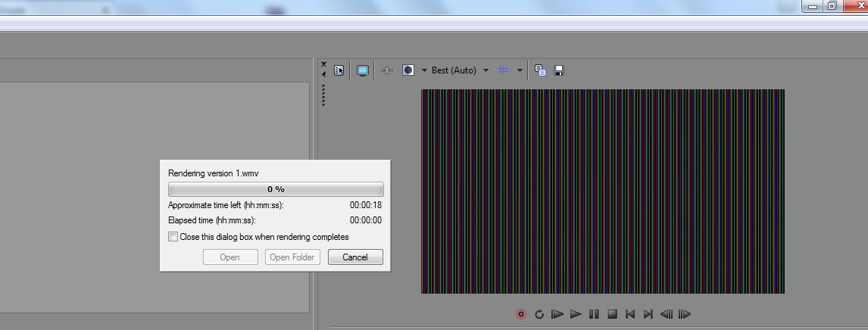
Task: Go to end of project
Action: point(648,314)
